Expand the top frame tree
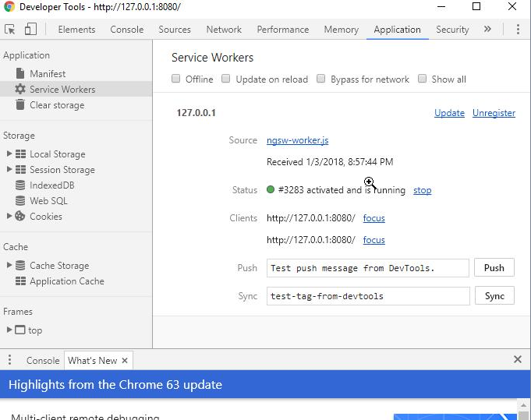 click(9, 330)
